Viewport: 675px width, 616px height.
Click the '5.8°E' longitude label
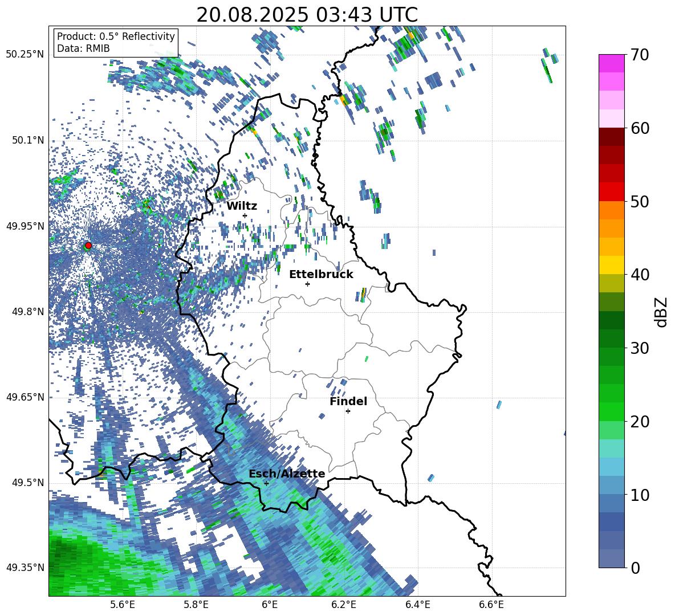click(196, 605)
